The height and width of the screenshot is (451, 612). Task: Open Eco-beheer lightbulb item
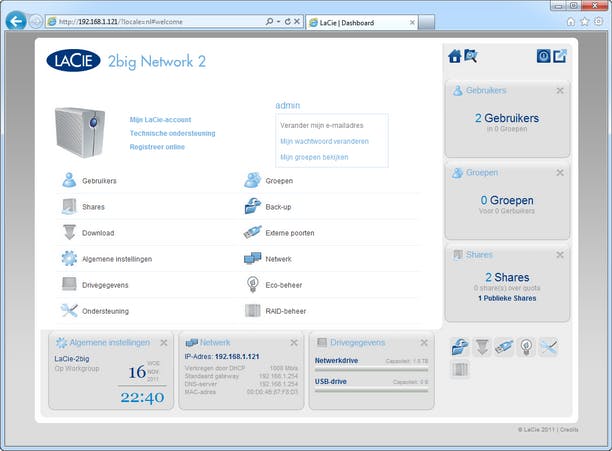tap(278, 285)
